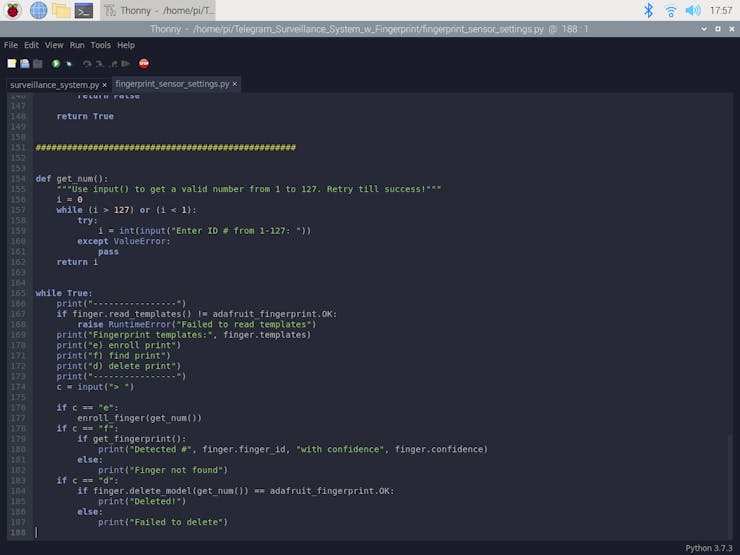Stop the program with the red STOP icon
This screenshot has height=555, width=740.
(x=144, y=63)
